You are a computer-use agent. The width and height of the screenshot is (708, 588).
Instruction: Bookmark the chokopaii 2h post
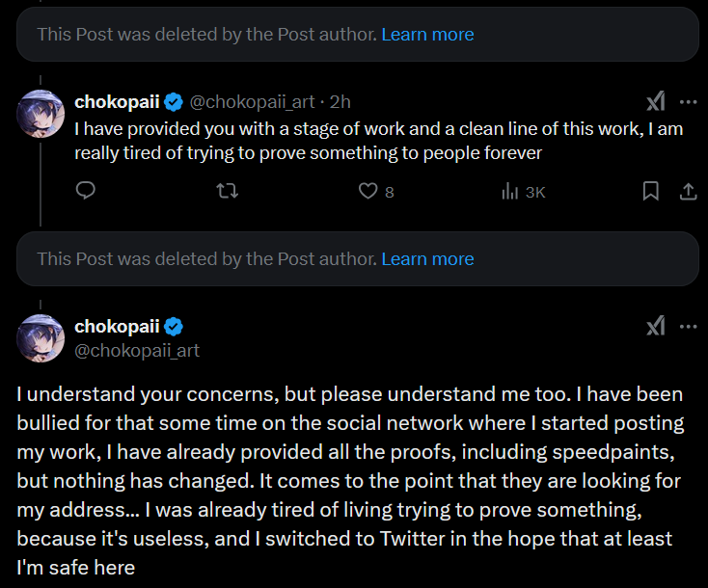coord(651,192)
